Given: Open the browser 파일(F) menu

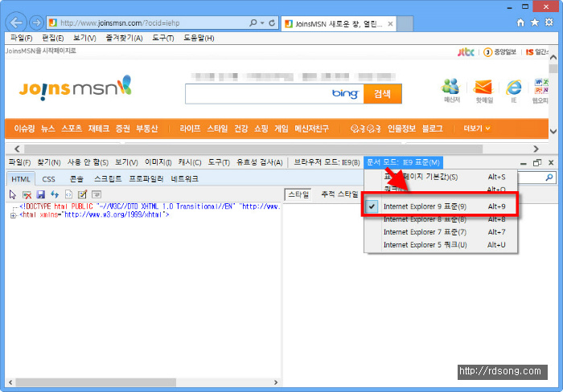Looking at the screenshot, I should point(21,38).
